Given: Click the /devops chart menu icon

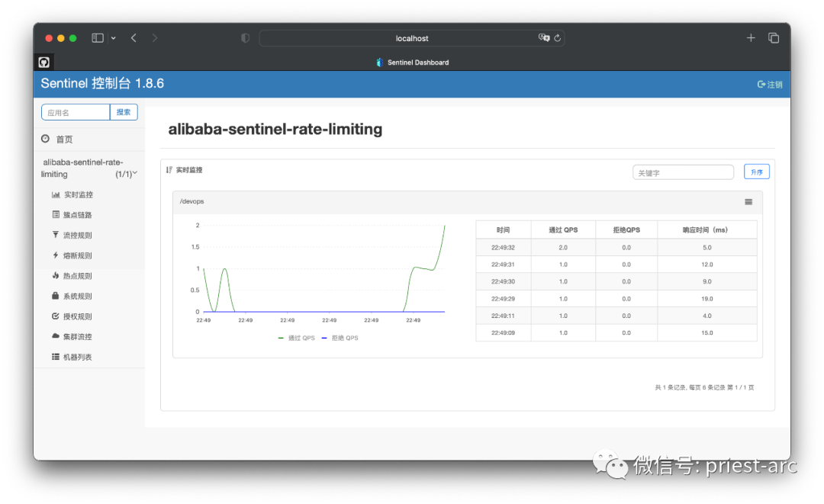Looking at the screenshot, I should click(x=748, y=202).
